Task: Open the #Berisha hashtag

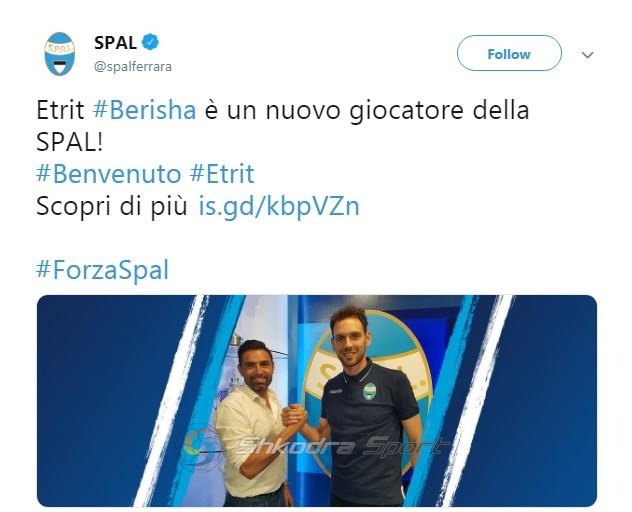Action: coord(144,110)
